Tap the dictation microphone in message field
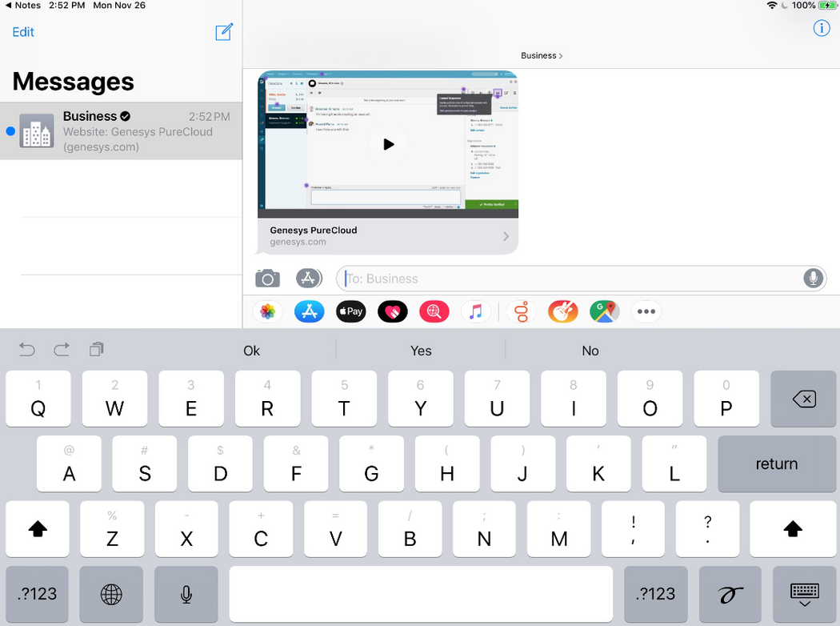Screen dimensions: 840x626 pos(813,278)
